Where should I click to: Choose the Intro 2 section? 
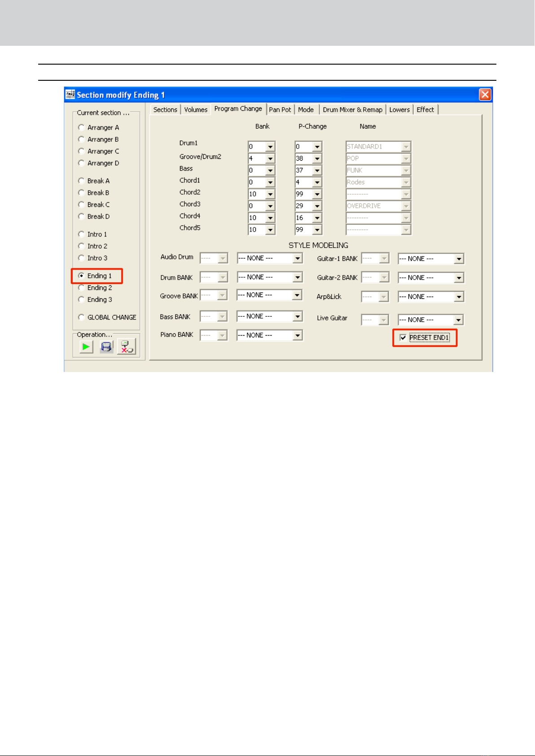coord(81,246)
